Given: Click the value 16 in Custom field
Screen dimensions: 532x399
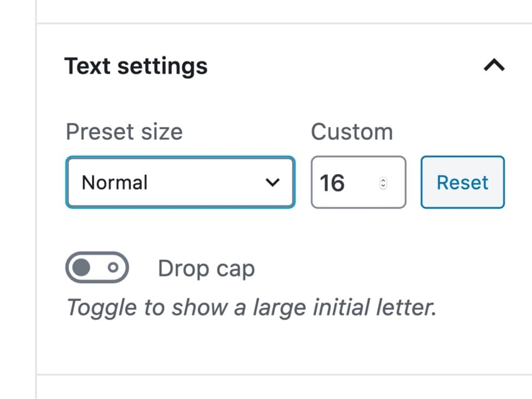Looking at the screenshot, I should [x=332, y=183].
